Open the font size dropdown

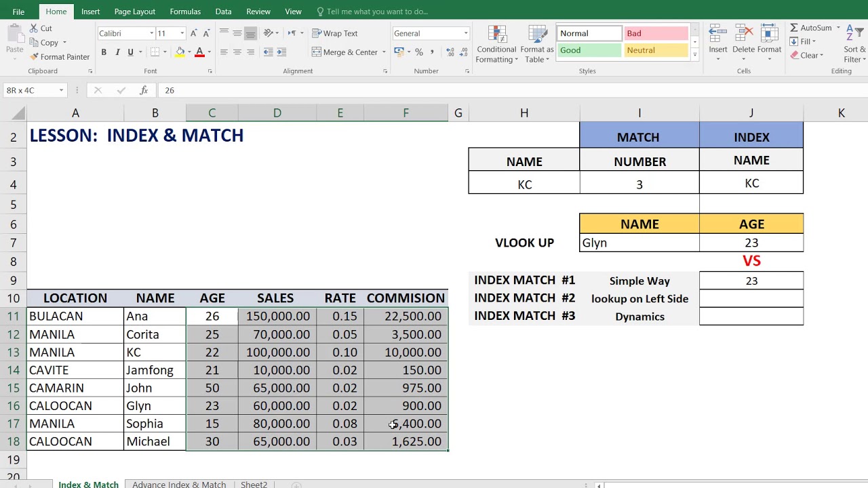(x=182, y=33)
